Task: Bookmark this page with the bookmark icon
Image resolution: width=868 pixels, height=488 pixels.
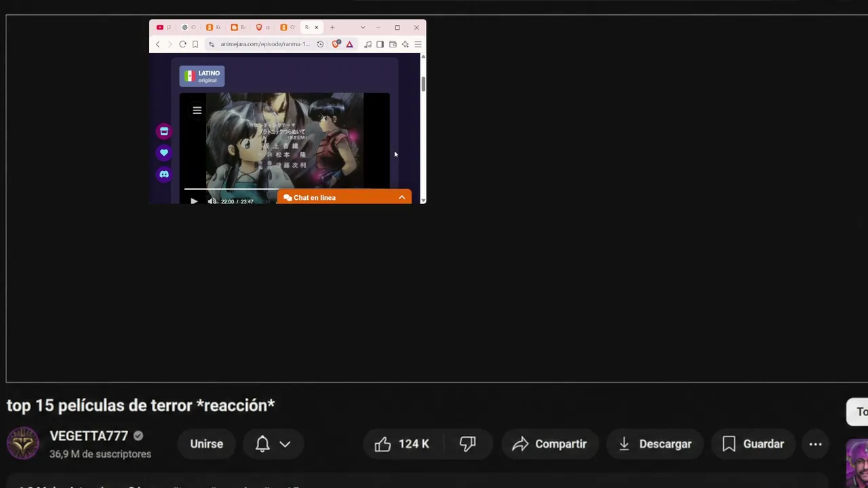Action: tap(195, 44)
